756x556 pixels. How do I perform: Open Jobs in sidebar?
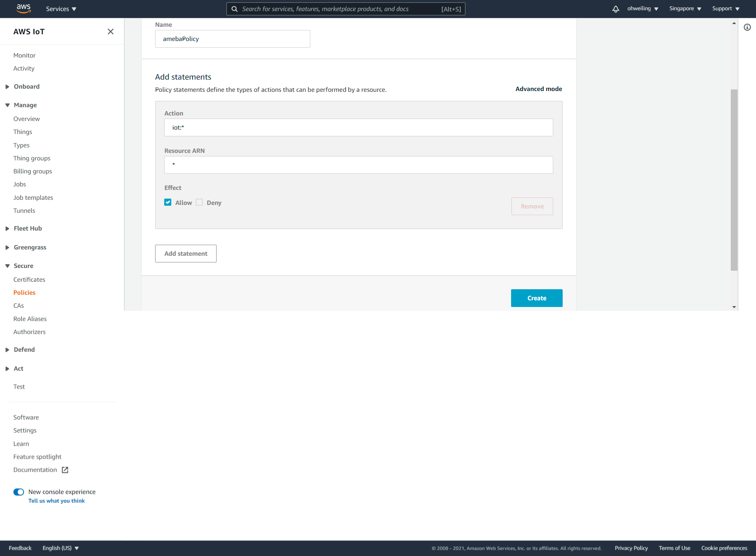coord(20,184)
